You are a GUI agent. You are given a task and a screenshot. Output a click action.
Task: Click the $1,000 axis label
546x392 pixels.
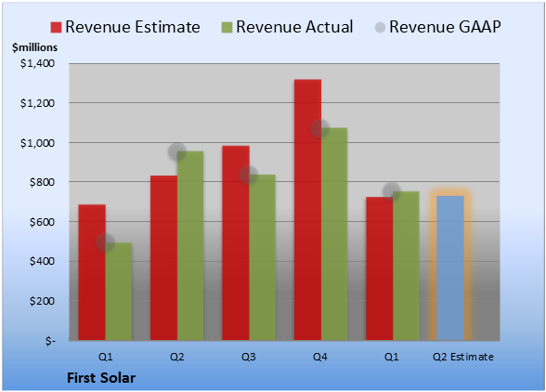pos(37,143)
